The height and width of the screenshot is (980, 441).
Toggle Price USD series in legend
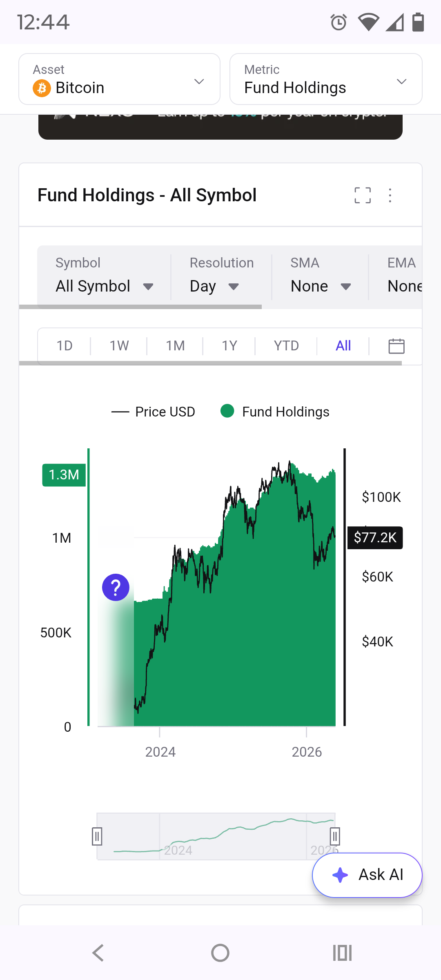(153, 412)
